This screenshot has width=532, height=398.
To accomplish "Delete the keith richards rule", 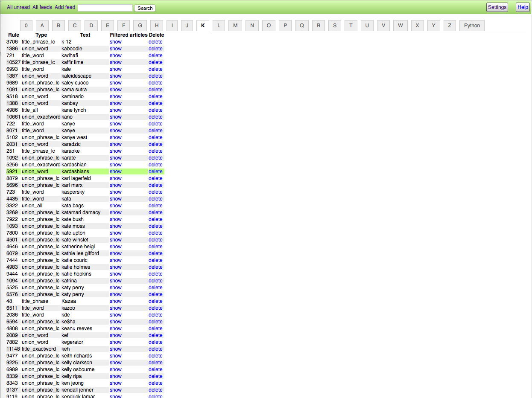I will pyautogui.click(x=155, y=356).
